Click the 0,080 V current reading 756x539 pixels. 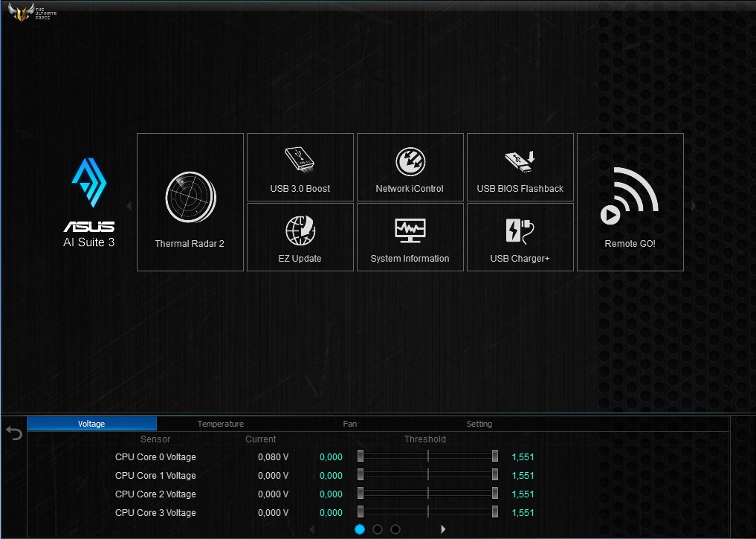274,457
